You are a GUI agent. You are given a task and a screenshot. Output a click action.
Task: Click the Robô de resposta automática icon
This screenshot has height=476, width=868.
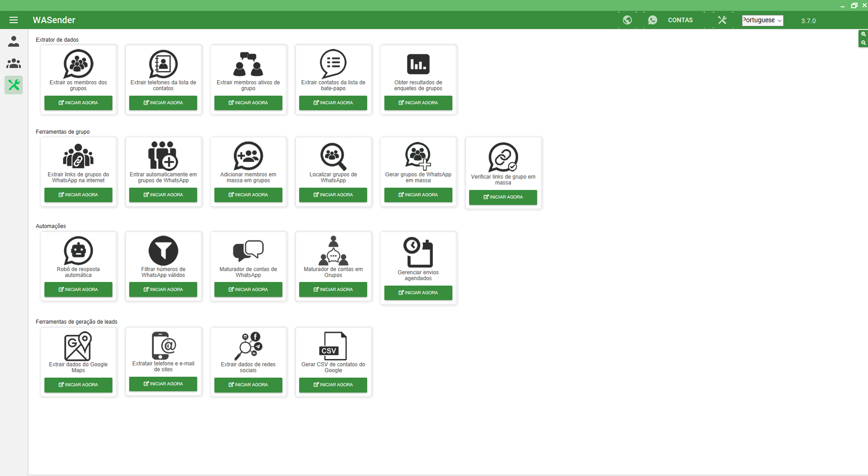(78, 250)
